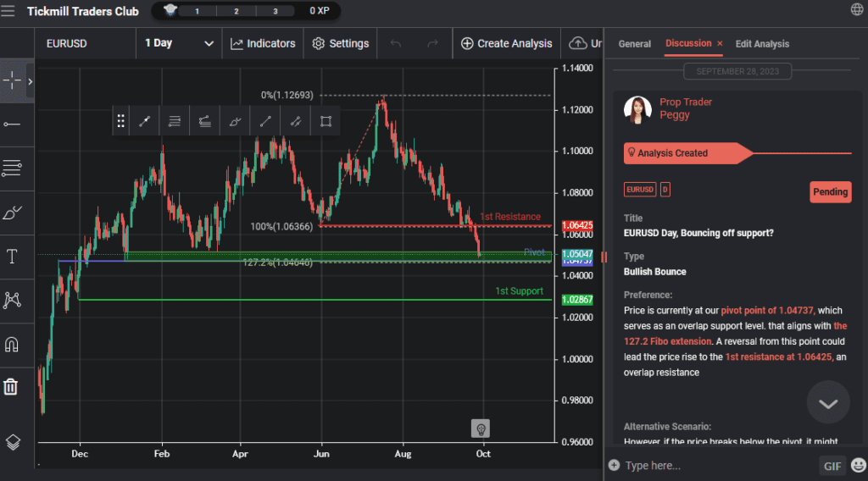The width and height of the screenshot is (868, 481).
Task: Open the 1 Day timeframe dropdown
Action: click(x=179, y=43)
